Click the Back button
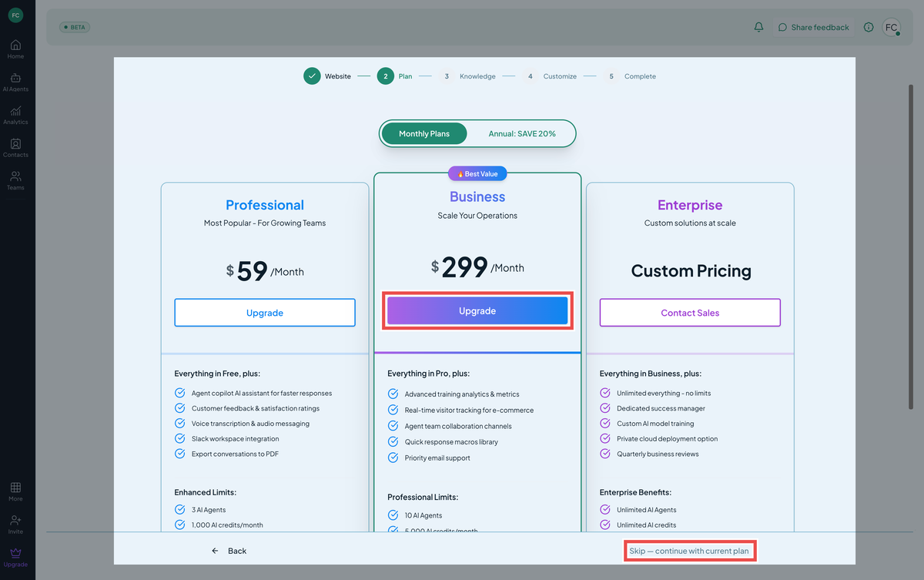 [x=229, y=551]
